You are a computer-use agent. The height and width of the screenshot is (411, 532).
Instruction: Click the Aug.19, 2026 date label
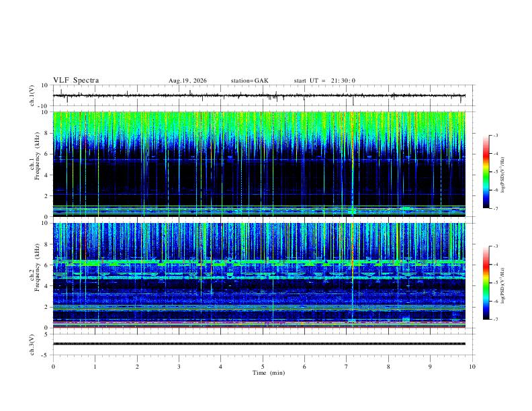tap(187, 81)
